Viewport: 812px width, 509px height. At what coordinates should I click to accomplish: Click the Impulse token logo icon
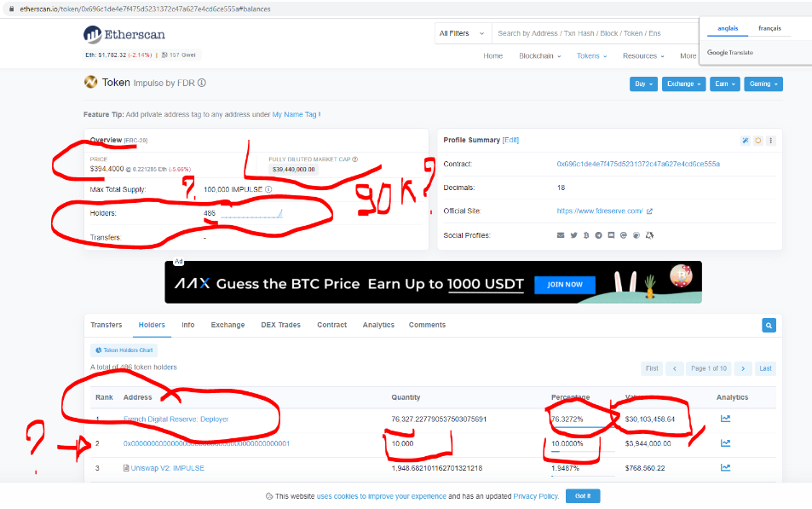coord(90,82)
